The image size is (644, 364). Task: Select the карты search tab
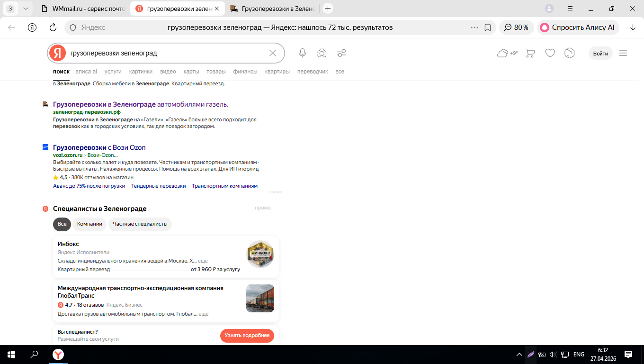click(191, 72)
